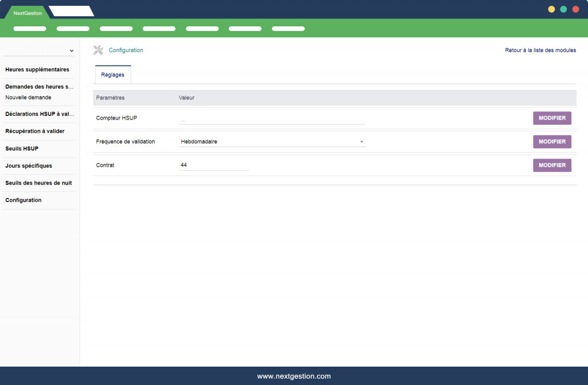Click the Valeur column header
This screenshot has height=385, width=588.
[187, 98]
